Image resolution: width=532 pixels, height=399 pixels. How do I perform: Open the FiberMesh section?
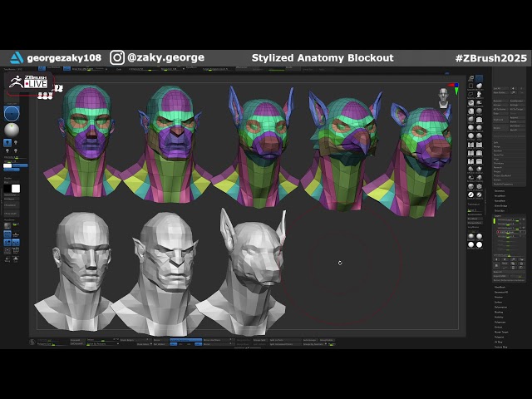(500, 287)
